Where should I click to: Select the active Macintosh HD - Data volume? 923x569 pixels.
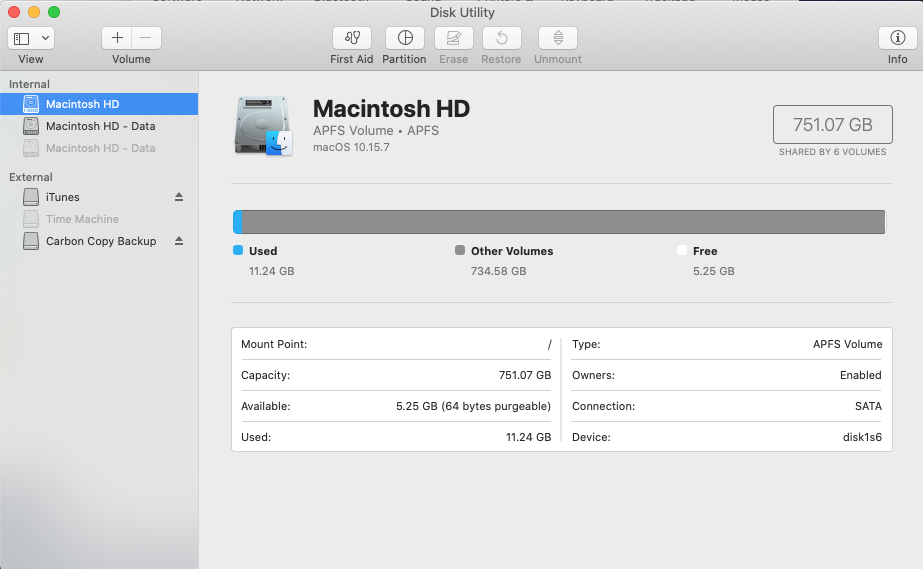pos(99,126)
